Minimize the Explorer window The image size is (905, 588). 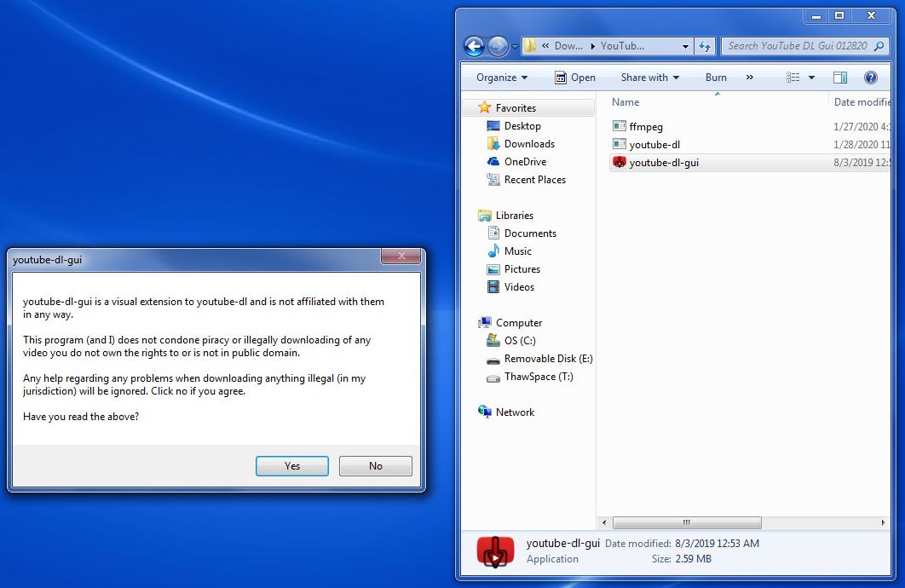(816, 16)
